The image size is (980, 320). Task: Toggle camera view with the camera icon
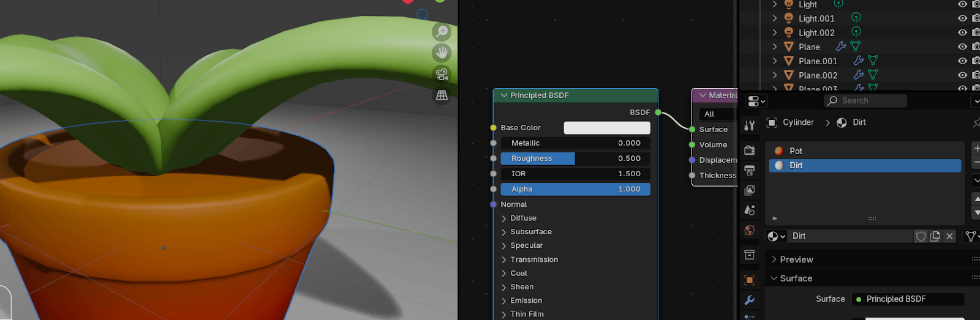coord(441,75)
